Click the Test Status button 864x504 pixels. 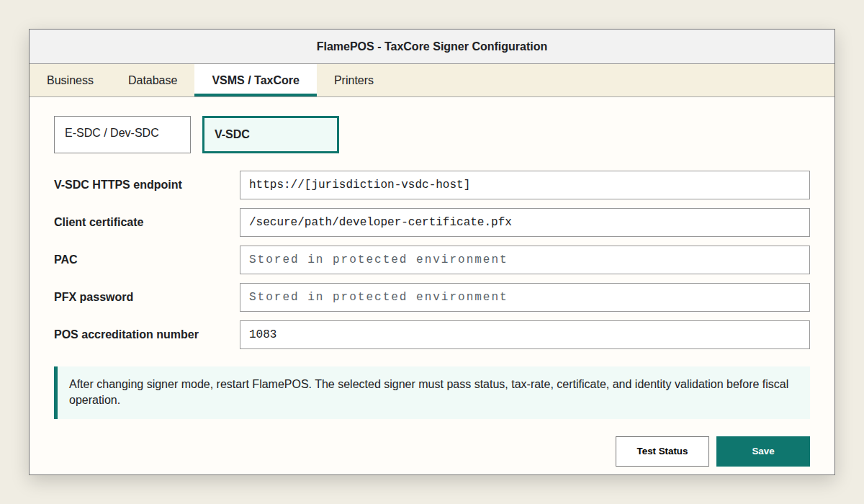click(662, 451)
